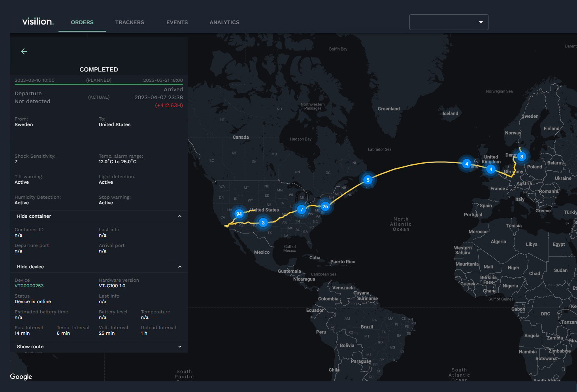Click the Google logo on the map
This screenshot has height=392, width=577.
(21, 377)
